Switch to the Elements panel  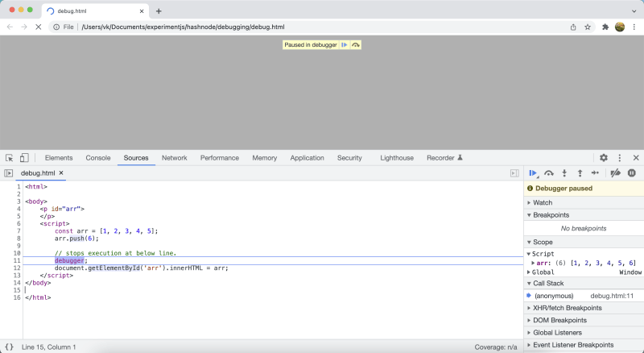tap(59, 158)
